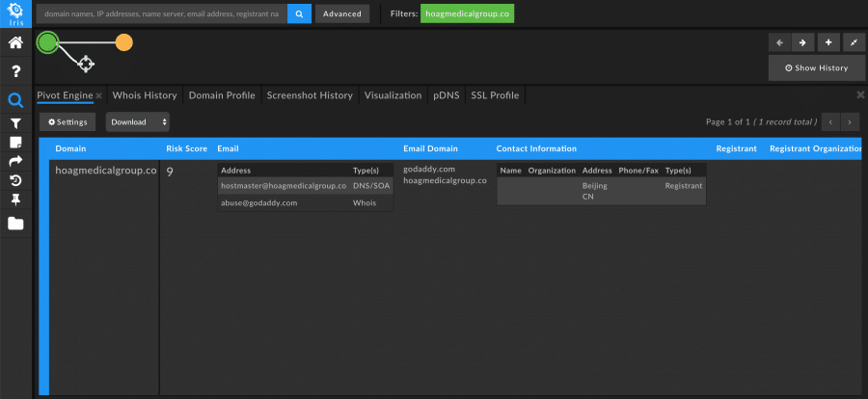Screen dimensions: 868x399
Task: Click the Advanced search button
Action: tap(342, 13)
